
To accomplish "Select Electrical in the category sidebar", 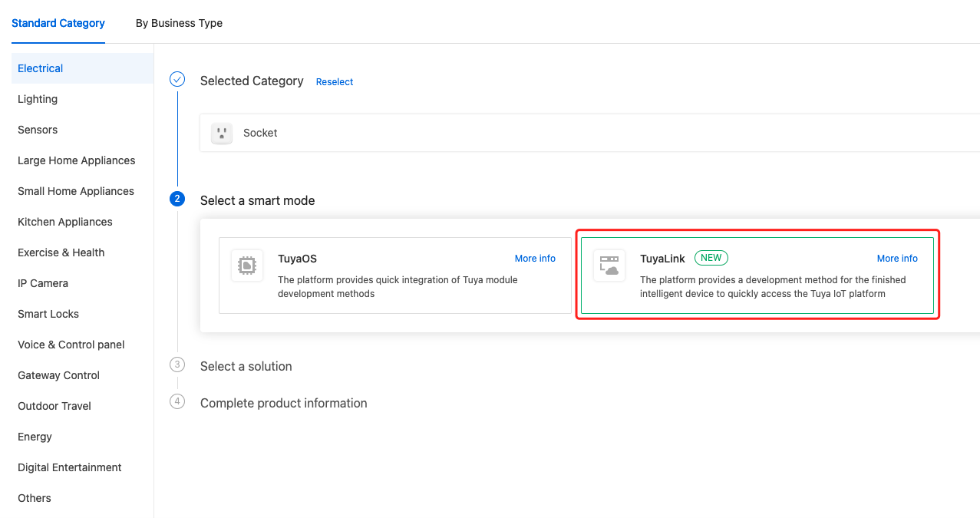I will point(83,68).
